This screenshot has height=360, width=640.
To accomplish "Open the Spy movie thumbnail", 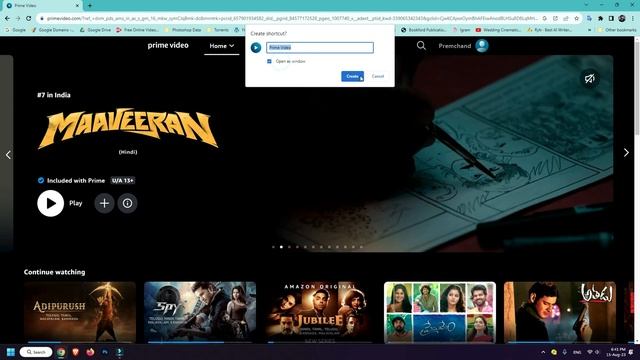I will (200, 312).
